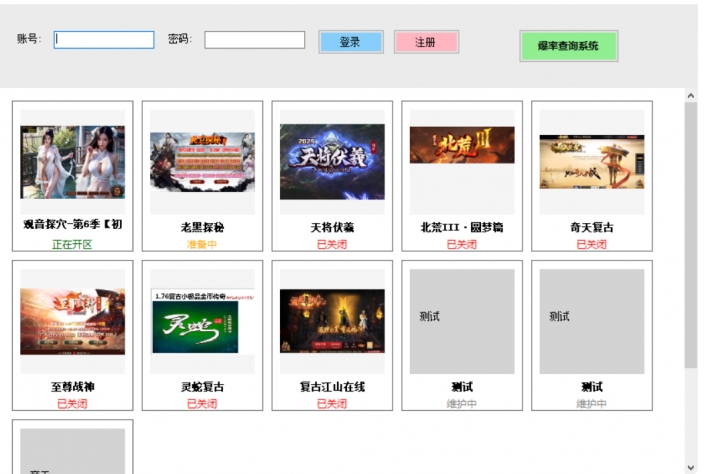Select the 至尊战神 game thumbnail
Screen dimensions: 704x474
tap(73, 321)
